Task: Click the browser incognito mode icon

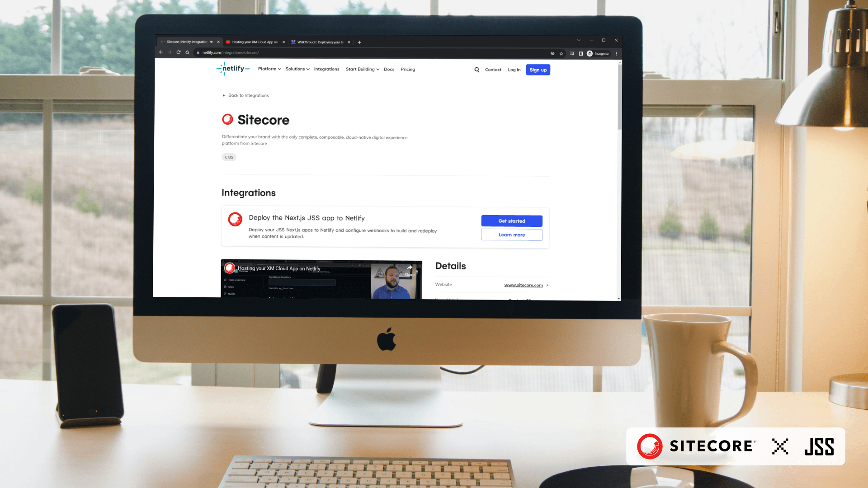Action: click(589, 53)
